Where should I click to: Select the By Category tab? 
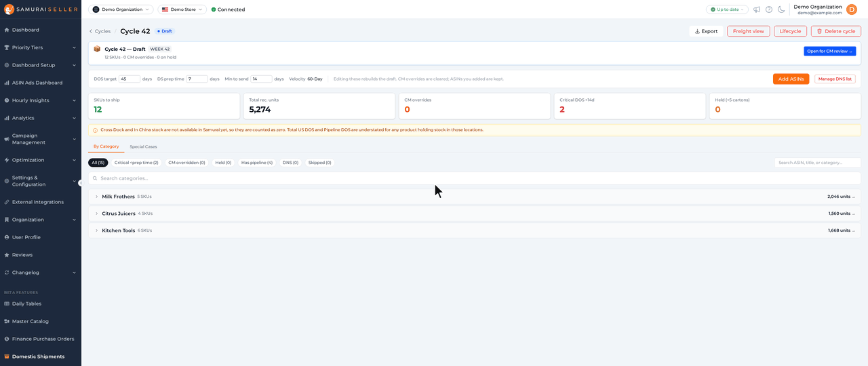[106, 146]
